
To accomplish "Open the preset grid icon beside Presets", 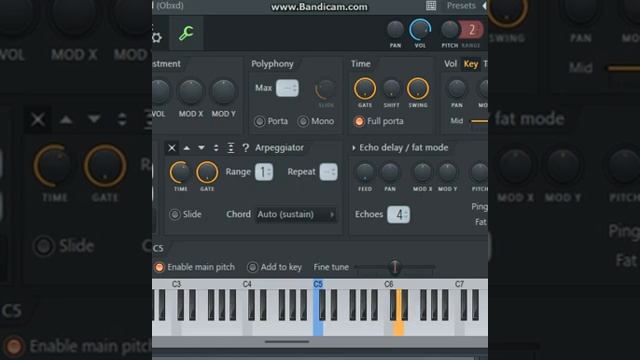I will click(x=431, y=6).
